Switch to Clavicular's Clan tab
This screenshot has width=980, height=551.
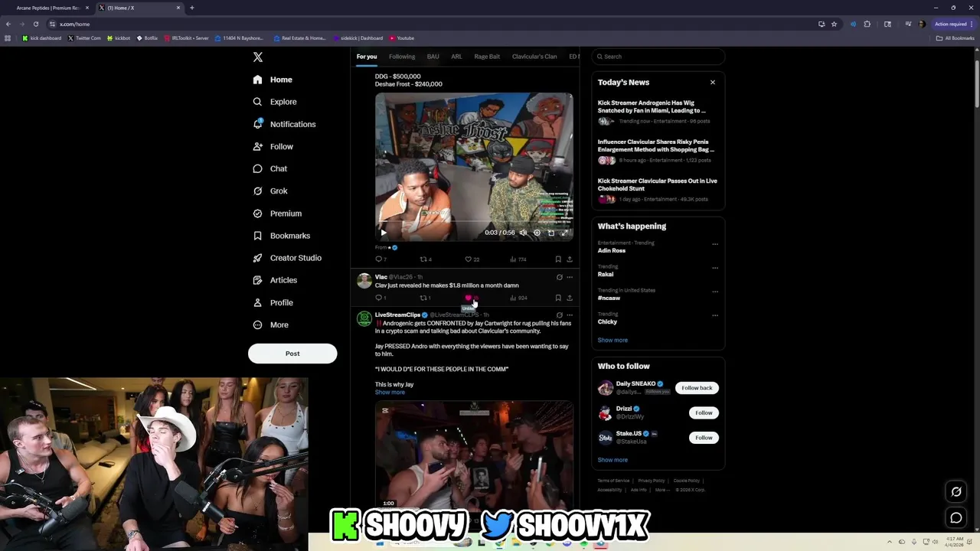(x=534, y=57)
